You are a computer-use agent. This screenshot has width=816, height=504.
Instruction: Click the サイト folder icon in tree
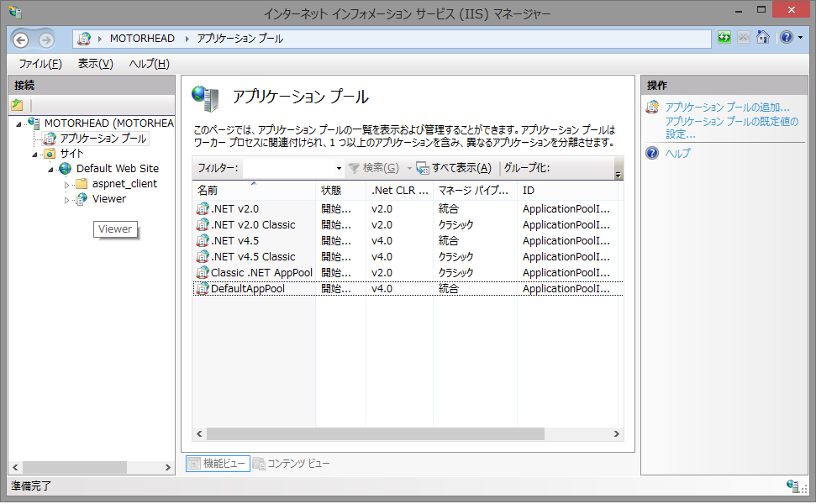click(x=50, y=154)
